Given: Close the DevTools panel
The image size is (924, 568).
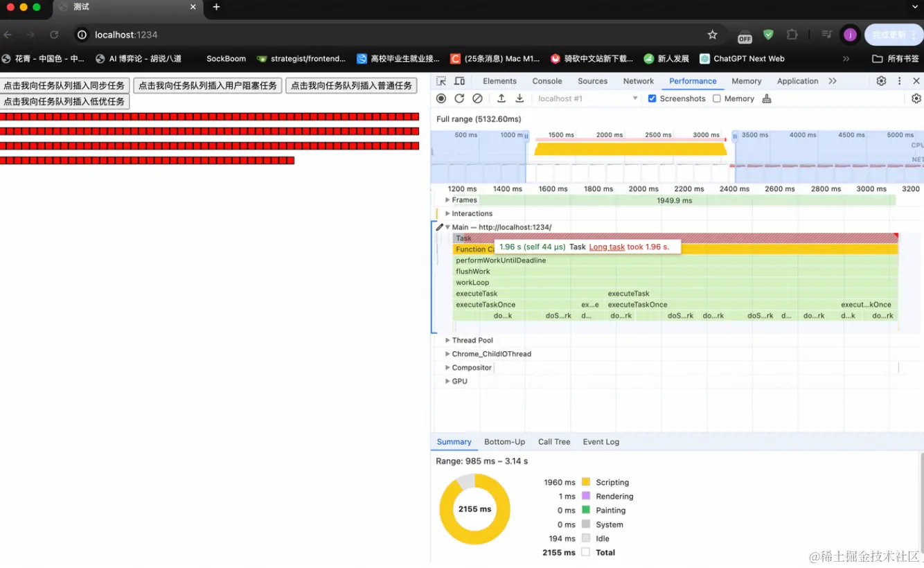Looking at the screenshot, I should (x=916, y=81).
